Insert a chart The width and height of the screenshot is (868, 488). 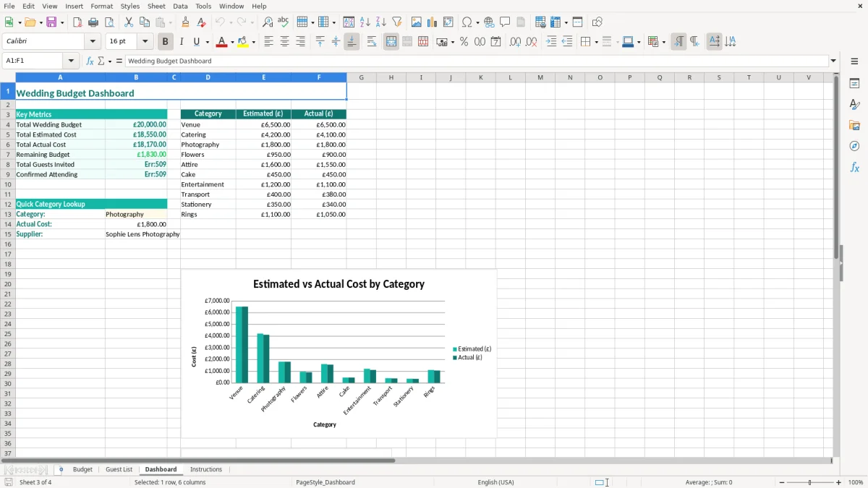click(433, 22)
